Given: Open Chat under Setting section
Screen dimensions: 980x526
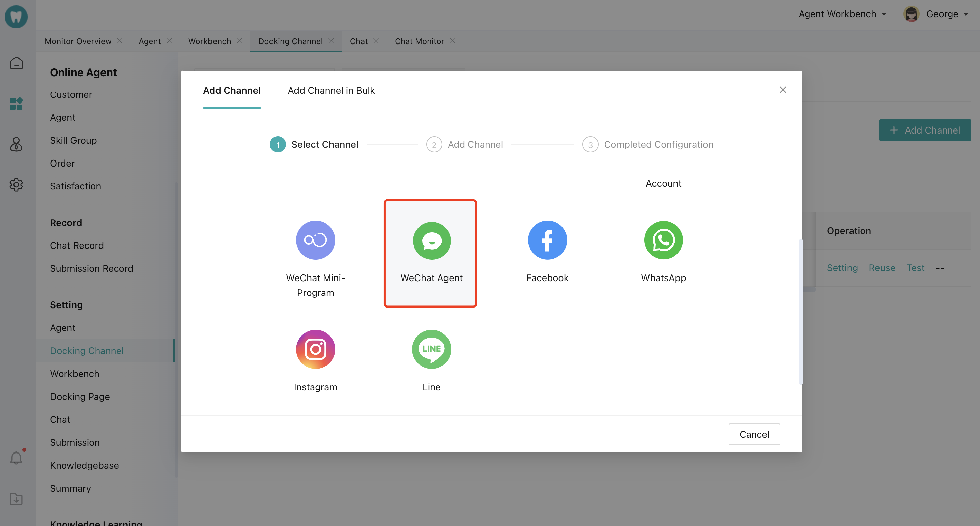Looking at the screenshot, I should [x=60, y=419].
